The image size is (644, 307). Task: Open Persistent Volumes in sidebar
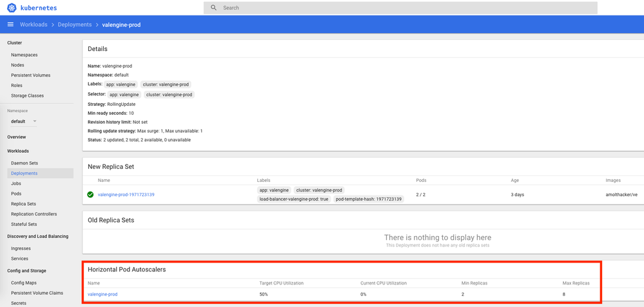point(31,75)
